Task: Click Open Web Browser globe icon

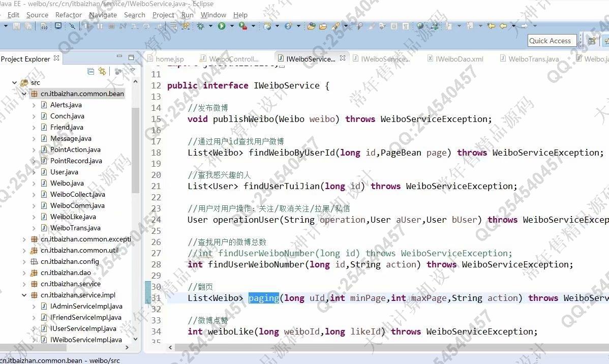Action: click(x=420, y=26)
